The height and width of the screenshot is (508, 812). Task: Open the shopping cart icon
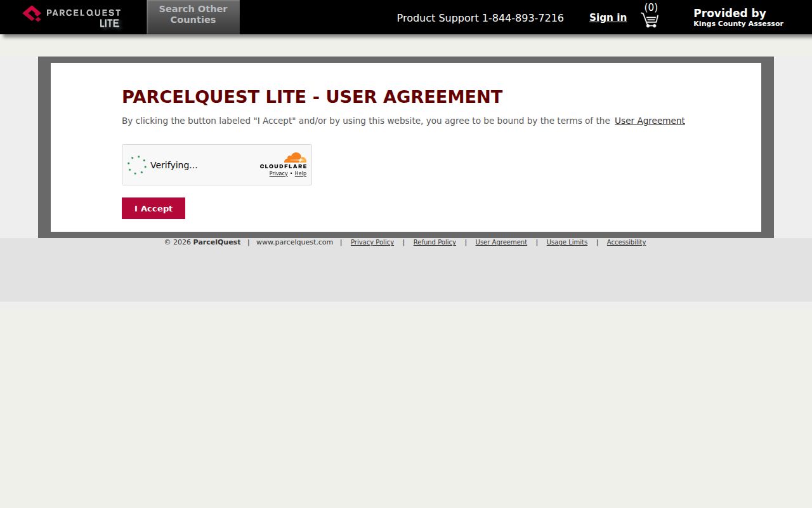[x=650, y=20]
